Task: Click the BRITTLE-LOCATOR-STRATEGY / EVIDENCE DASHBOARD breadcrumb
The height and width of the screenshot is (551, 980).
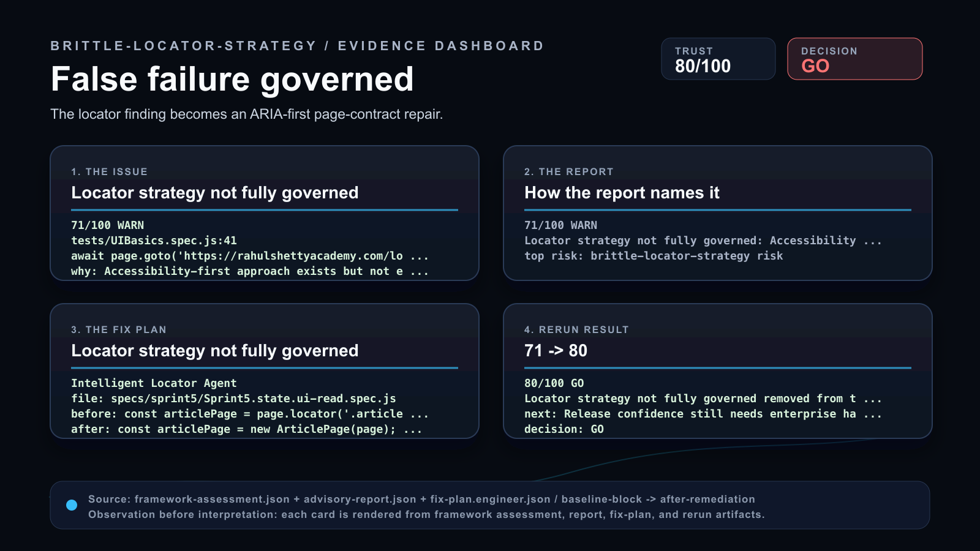Action: point(297,46)
